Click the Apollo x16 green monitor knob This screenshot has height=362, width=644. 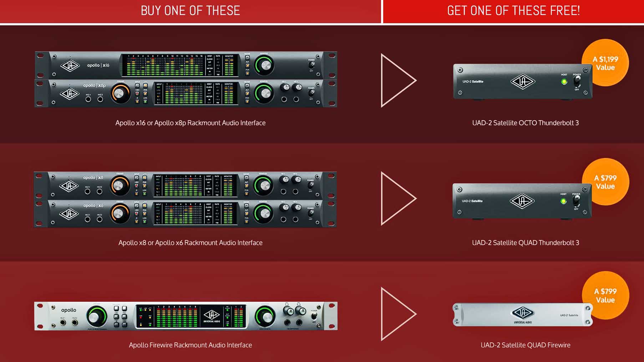pyautogui.click(x=265, y=65)
